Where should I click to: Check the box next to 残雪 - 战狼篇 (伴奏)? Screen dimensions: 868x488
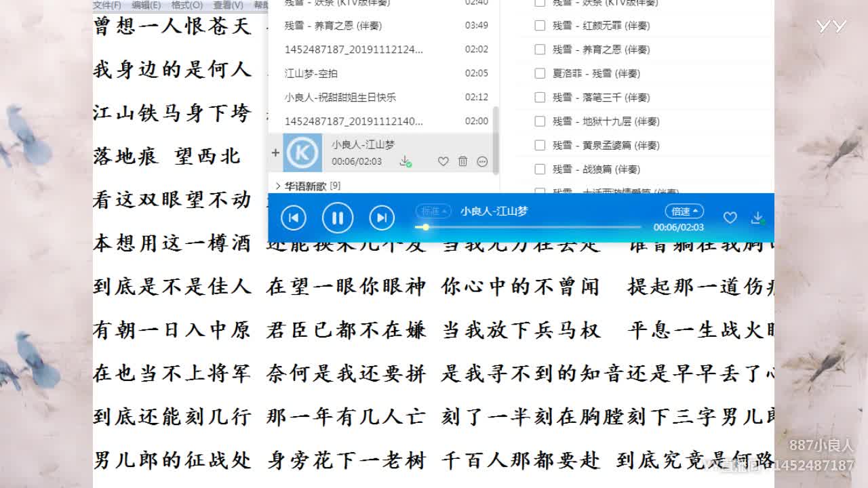540,169
